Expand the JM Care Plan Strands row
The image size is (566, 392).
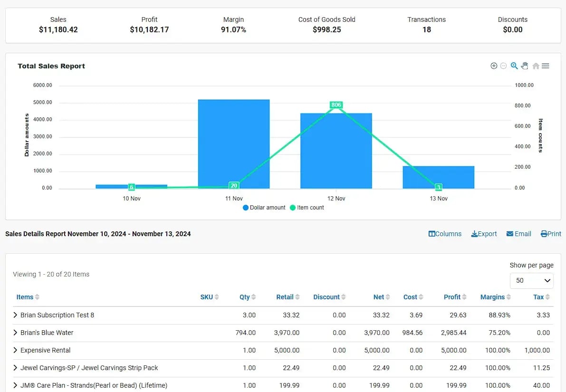[15, 385]
